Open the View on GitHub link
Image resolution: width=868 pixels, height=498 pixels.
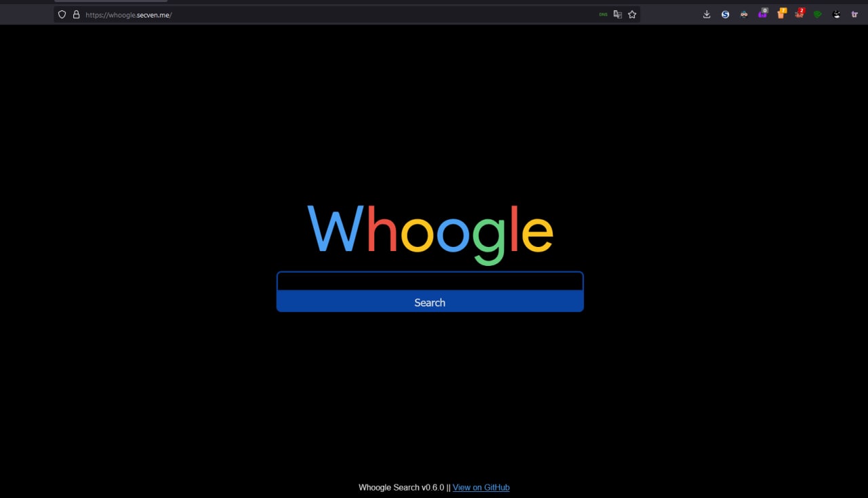(481, 487)
